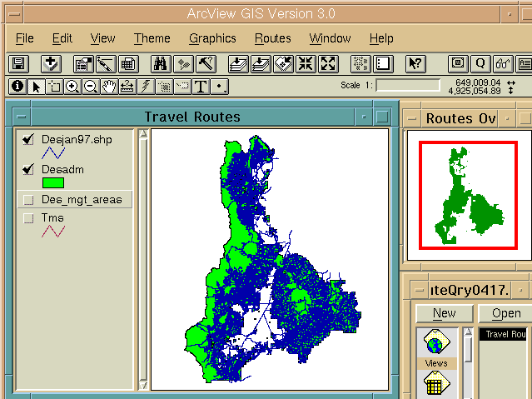The width and height of the screenshot is (532, 399).
Task: Click the Find binoculars icon
Action: tap(161, 63)
